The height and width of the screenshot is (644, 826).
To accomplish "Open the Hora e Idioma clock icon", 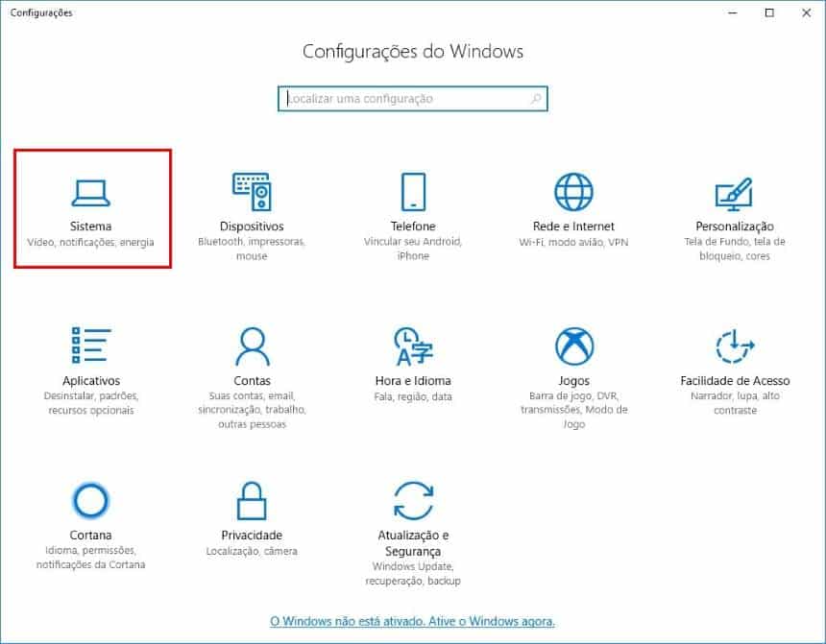I will click(x=413, y=346).
